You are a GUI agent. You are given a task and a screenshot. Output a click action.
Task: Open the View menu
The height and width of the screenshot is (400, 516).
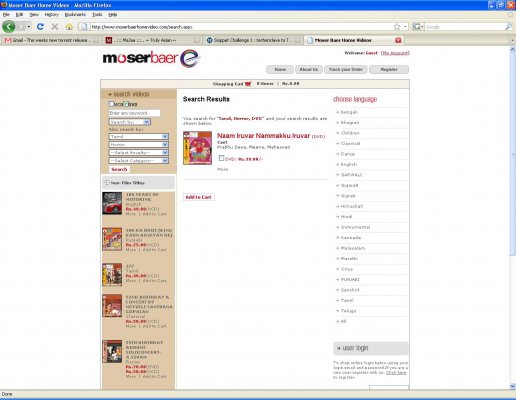coord(34,15)
